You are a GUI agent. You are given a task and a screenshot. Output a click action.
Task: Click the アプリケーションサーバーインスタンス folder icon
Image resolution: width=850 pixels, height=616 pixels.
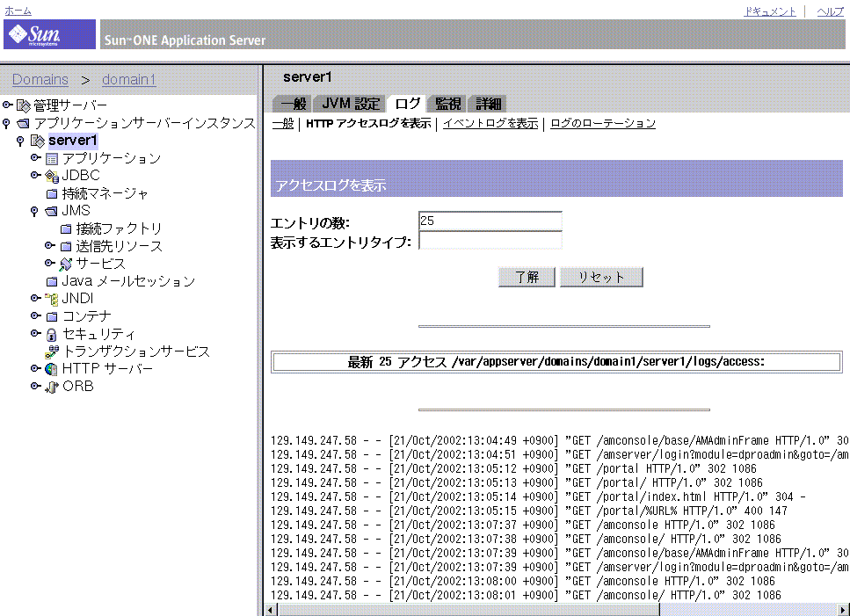24,123
